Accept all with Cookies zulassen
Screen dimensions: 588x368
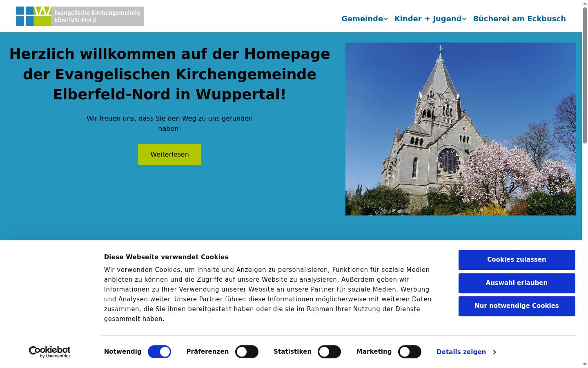(x=517, y=260)
